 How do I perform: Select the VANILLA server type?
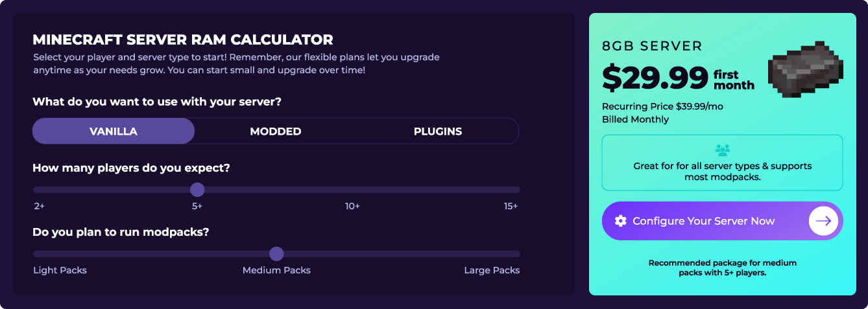pos(114,131)
